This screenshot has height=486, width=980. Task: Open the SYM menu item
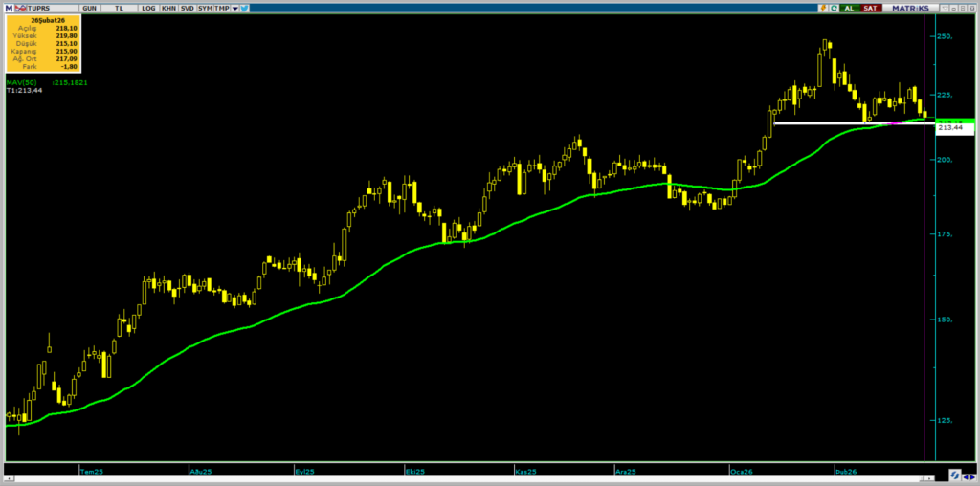pos(205,8)
